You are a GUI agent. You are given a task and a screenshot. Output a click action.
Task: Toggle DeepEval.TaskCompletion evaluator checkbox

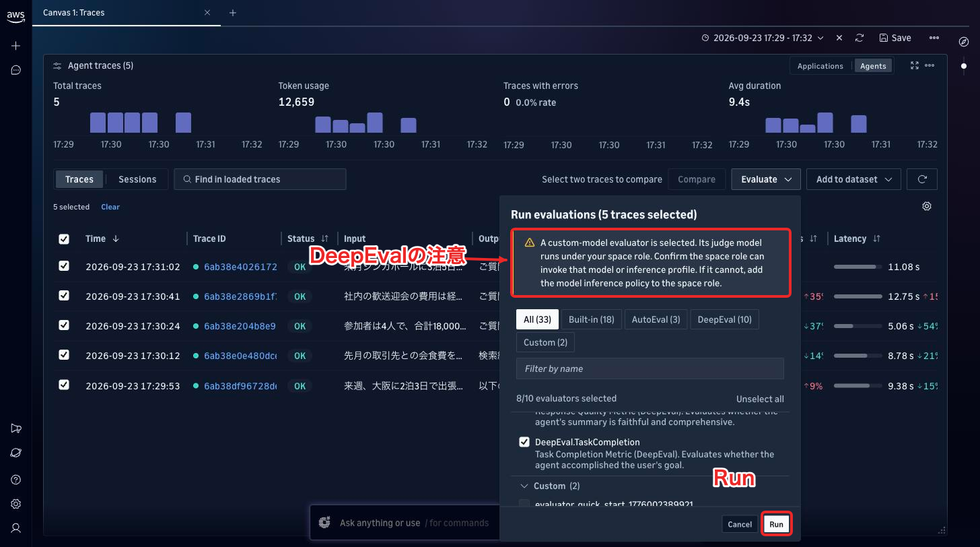pyautogui.click(x=524, y=442)
